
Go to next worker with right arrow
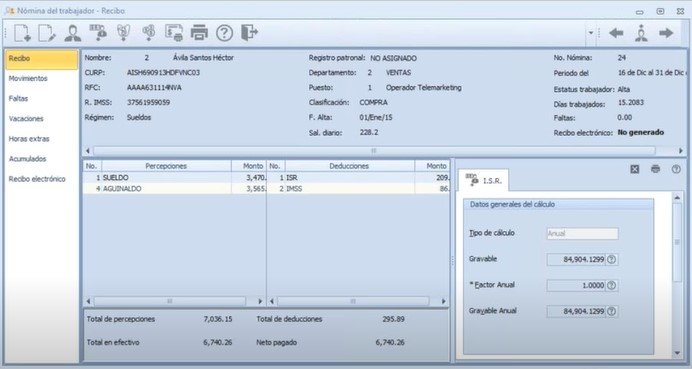pyautogui.click(x=666, y=33)
